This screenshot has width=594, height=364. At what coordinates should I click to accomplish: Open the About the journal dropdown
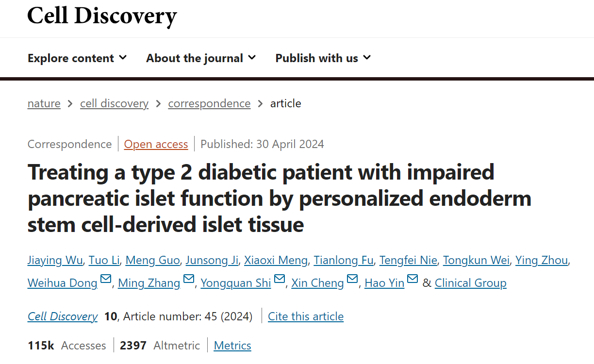pos(201,58)
